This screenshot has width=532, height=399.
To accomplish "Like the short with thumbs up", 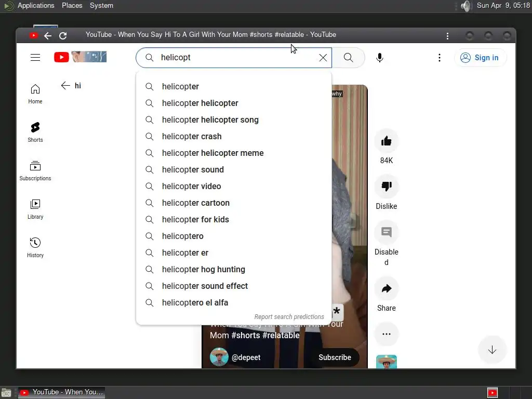I will coord(387,141).
